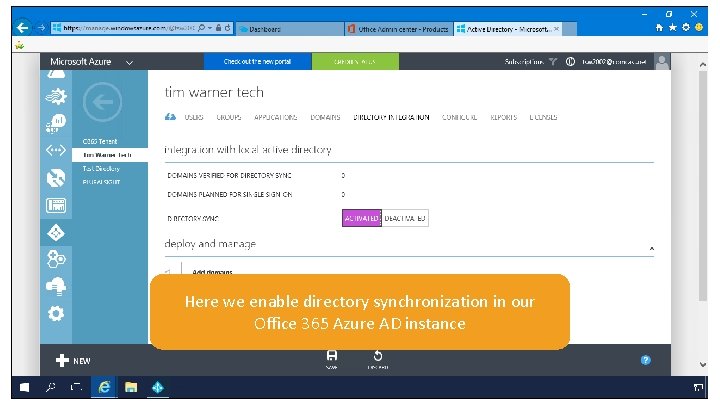
Task: Click the globe language icon
Action: click(570, 62)
